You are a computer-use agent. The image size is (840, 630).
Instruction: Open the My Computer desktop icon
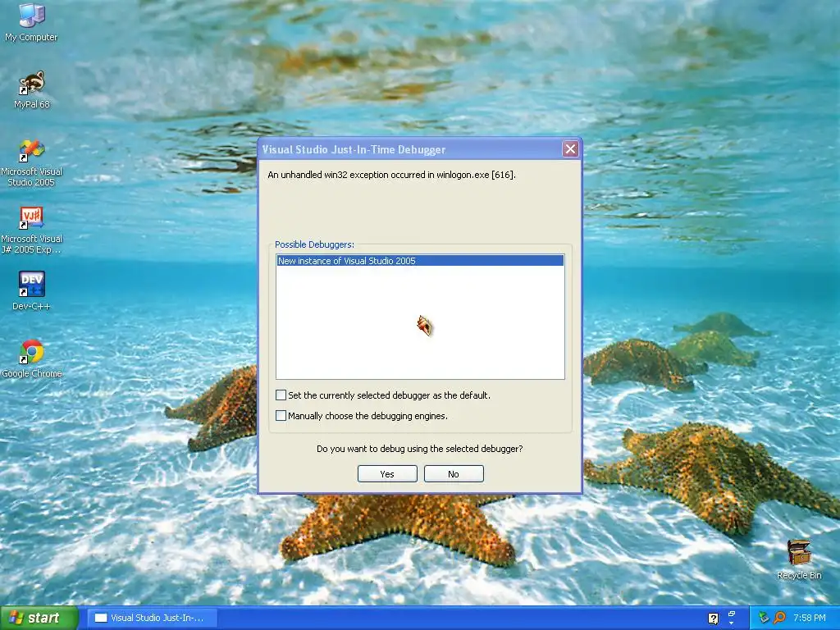point(31,22)
